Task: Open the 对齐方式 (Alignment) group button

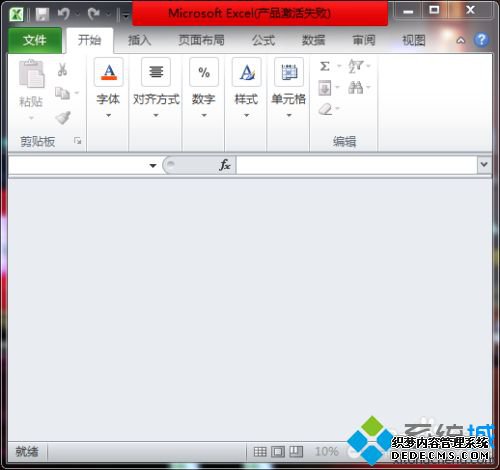Action: (156, 88)
